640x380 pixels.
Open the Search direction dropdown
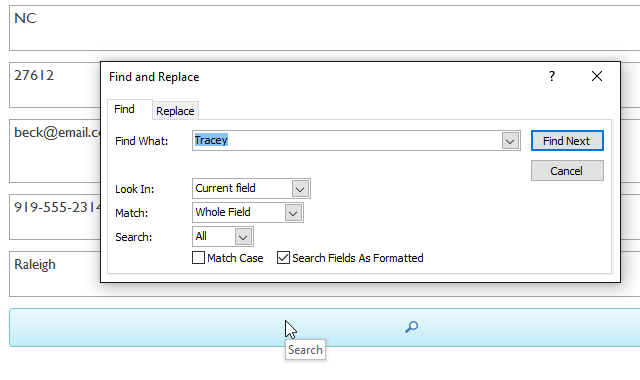[243, 237]
